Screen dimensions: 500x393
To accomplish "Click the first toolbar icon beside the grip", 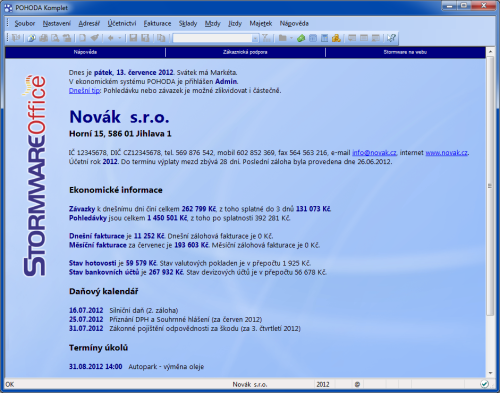I will [x=16, y=38].
